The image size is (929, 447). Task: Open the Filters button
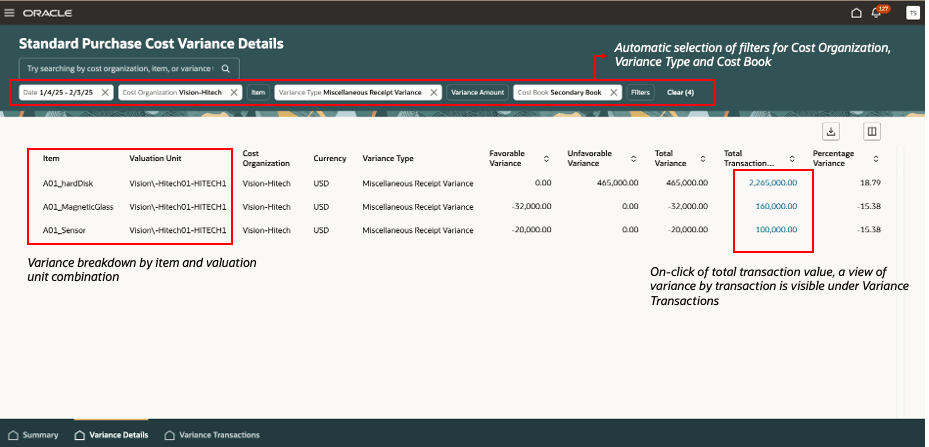pyautogui.click(x=640, y=92)
